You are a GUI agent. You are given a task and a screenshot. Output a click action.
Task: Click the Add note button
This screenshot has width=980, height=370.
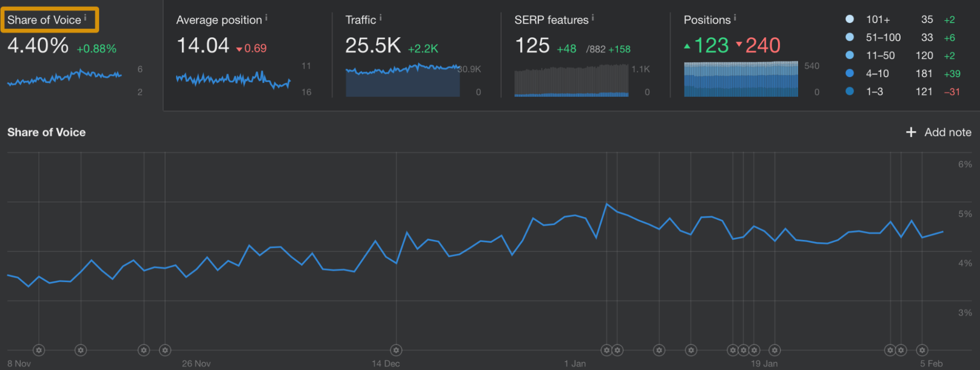pos(939,132)
